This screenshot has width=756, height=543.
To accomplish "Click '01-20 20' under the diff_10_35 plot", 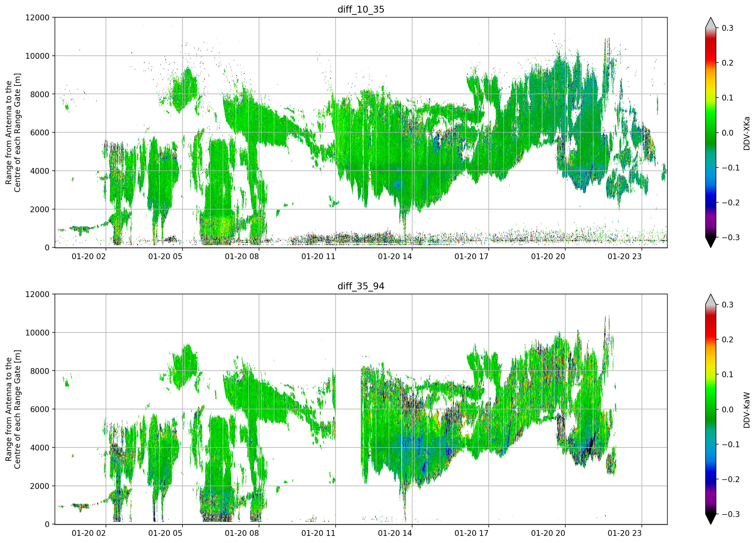I will coord(548,256).
